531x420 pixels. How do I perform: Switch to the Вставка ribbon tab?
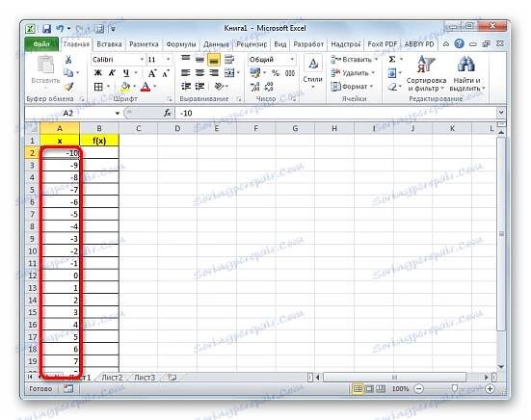coord(109,44)
